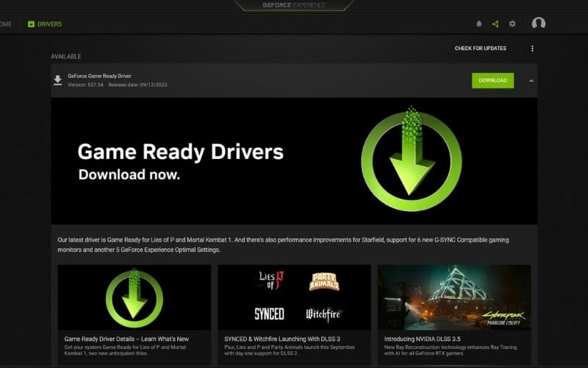Click the Drivers tab icon
This screenshot has width=588, height=368.
[31, 24]
